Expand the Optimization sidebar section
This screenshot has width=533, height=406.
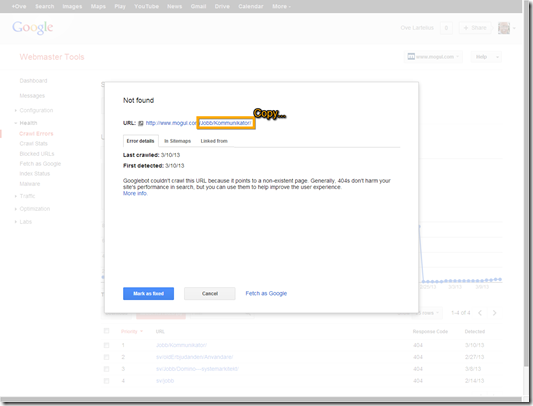tap(16, 209)
